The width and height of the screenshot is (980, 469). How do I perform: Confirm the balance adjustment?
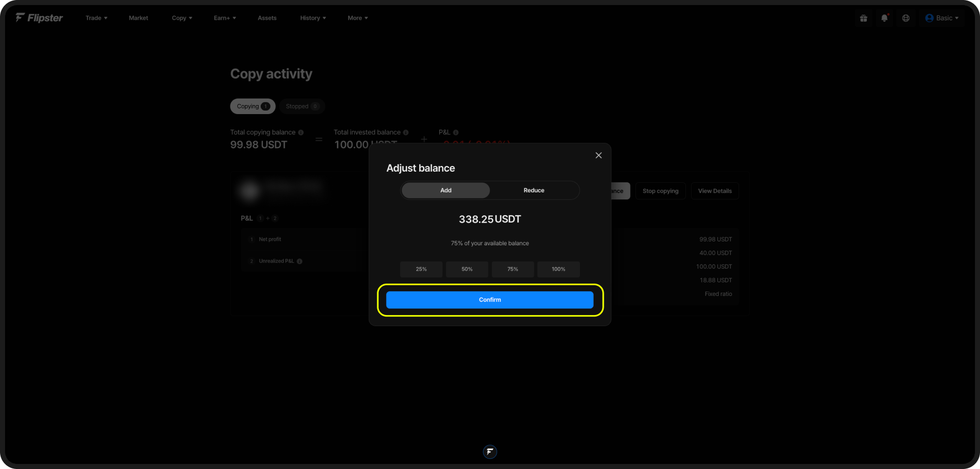(490, 300)
